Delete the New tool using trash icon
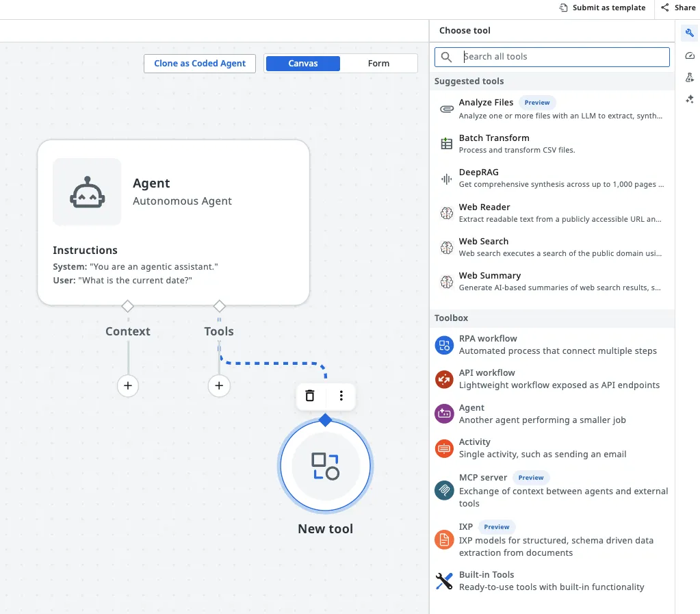The height and width of the screenshot is (614, 700). (309, 396)
